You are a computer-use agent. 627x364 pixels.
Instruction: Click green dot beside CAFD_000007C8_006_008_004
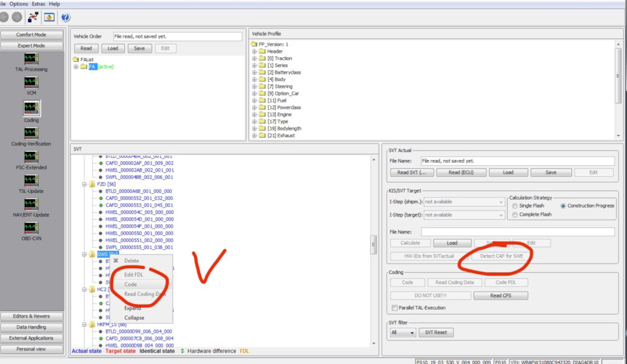click(101, 339)
